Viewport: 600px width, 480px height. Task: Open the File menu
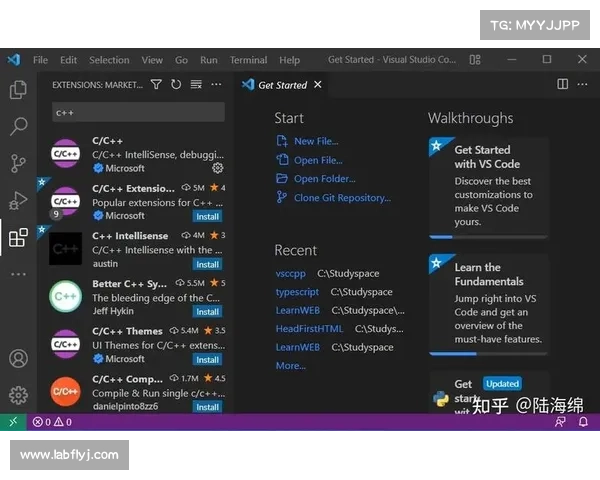(x=40, y=60)
